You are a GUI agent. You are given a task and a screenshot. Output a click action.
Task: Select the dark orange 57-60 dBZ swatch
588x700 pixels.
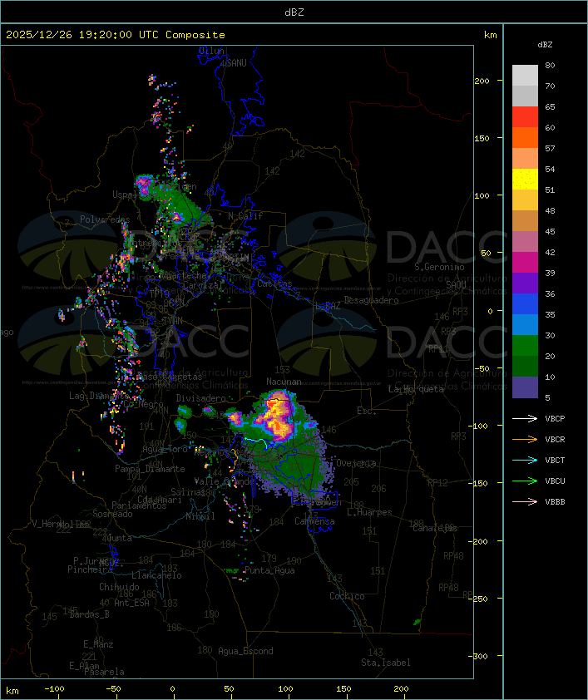coord(525,137)
